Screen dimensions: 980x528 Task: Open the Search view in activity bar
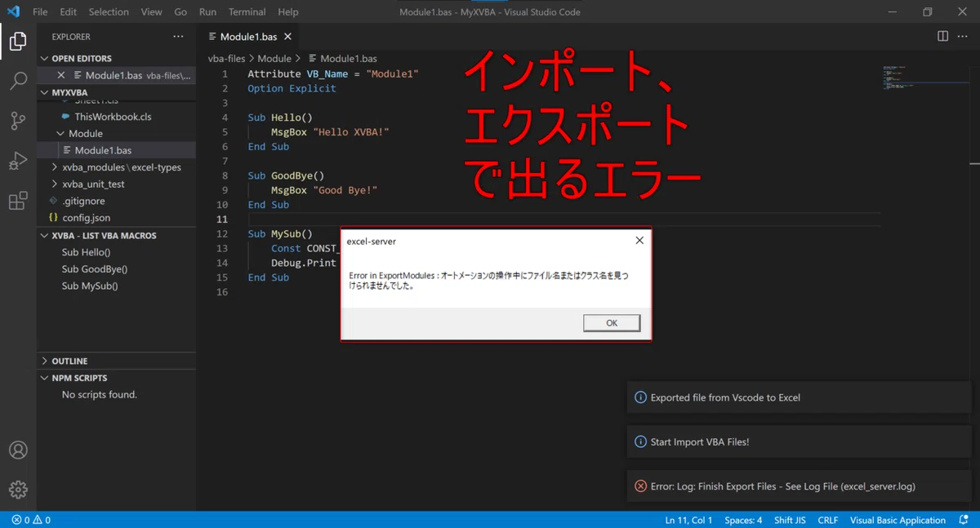[x=18, y=81]
